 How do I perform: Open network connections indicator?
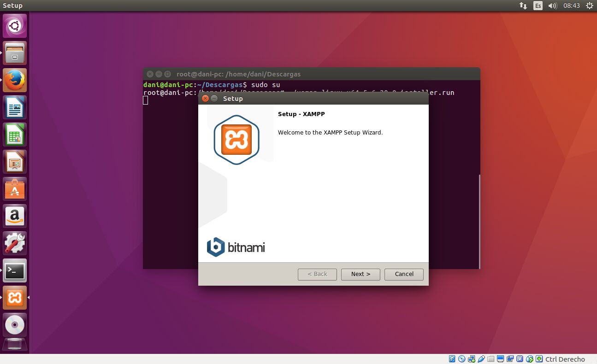click(x=523, y=6)
